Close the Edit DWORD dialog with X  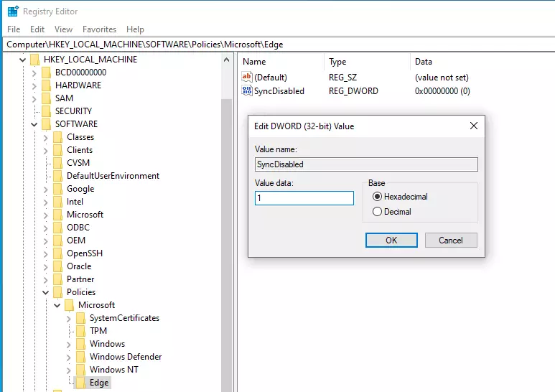474,126
